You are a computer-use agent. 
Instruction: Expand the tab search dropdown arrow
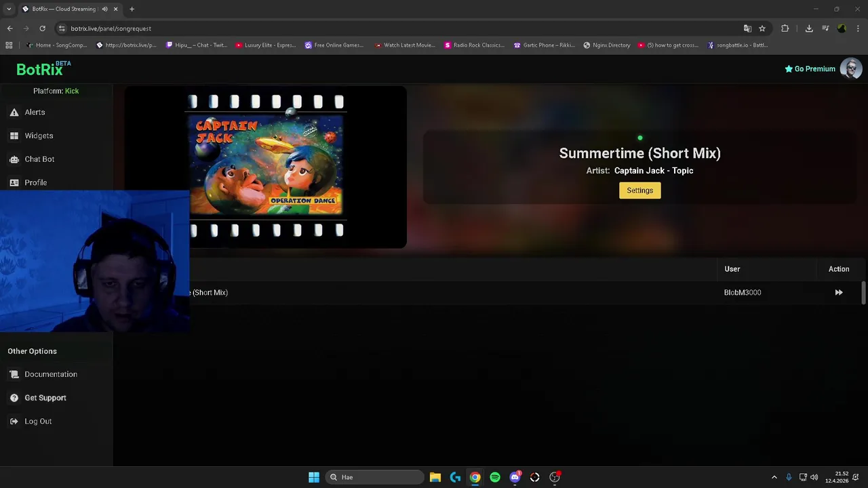click(x=9, y=9)
